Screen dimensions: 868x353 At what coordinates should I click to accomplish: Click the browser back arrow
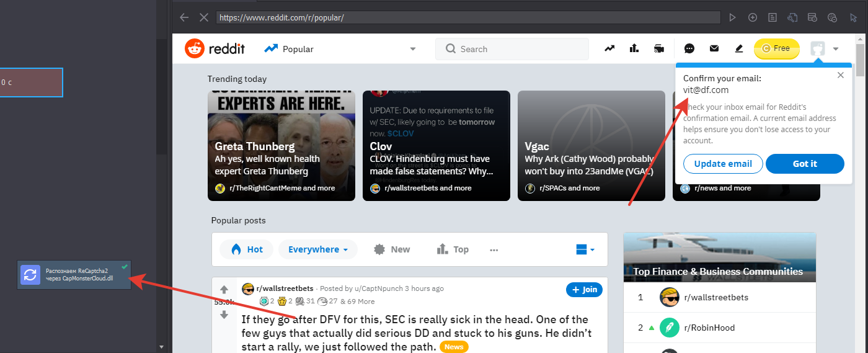184,17
